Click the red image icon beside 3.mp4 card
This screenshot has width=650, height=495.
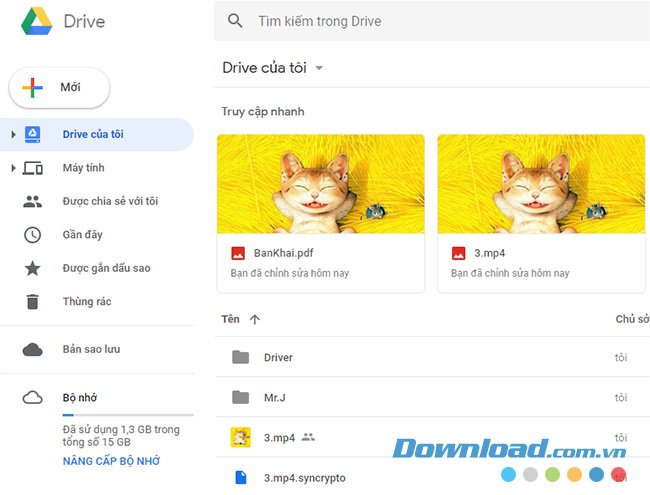click(458, 253)
